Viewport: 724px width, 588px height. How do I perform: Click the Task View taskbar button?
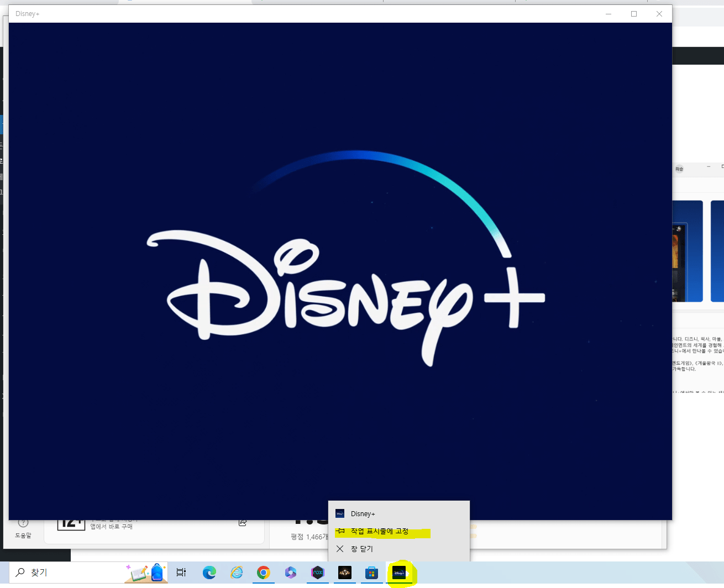[181, 573]
